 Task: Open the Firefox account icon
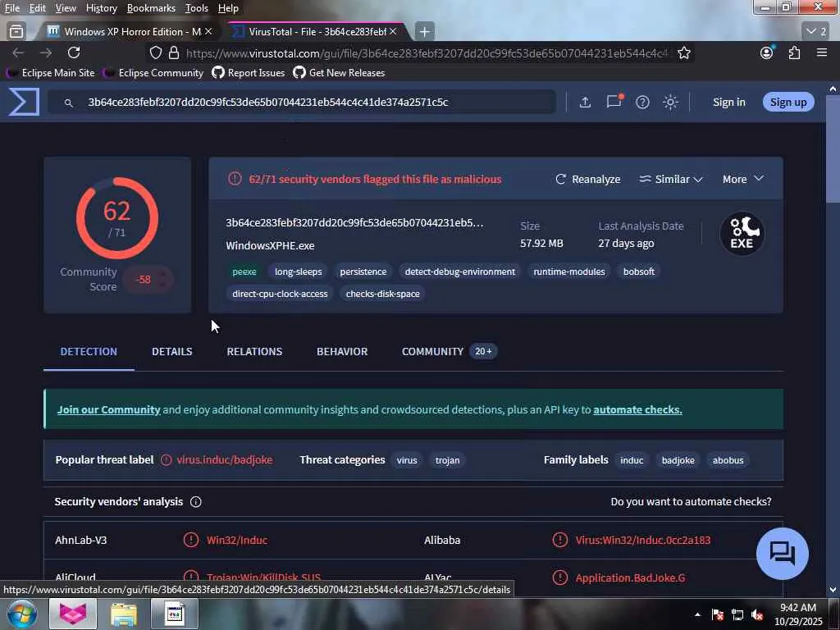767,52
